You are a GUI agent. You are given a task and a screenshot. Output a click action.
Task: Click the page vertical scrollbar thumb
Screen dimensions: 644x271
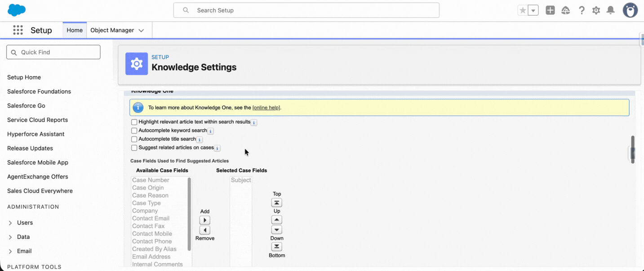coord(632,149)
